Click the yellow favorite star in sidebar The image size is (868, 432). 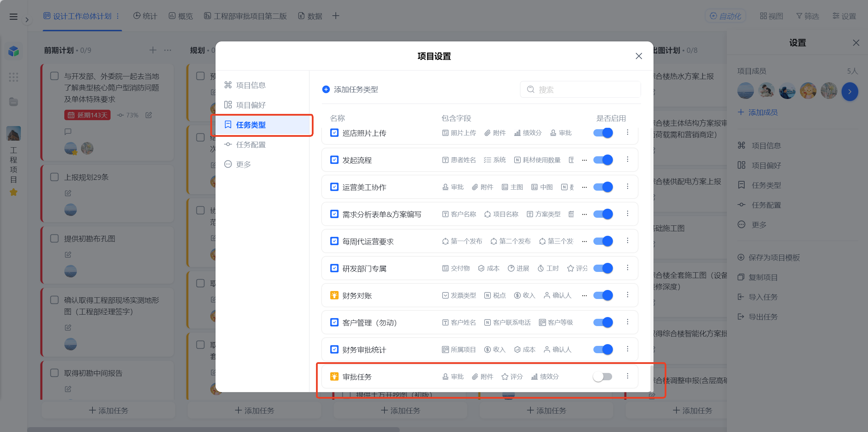click(14, 192)
